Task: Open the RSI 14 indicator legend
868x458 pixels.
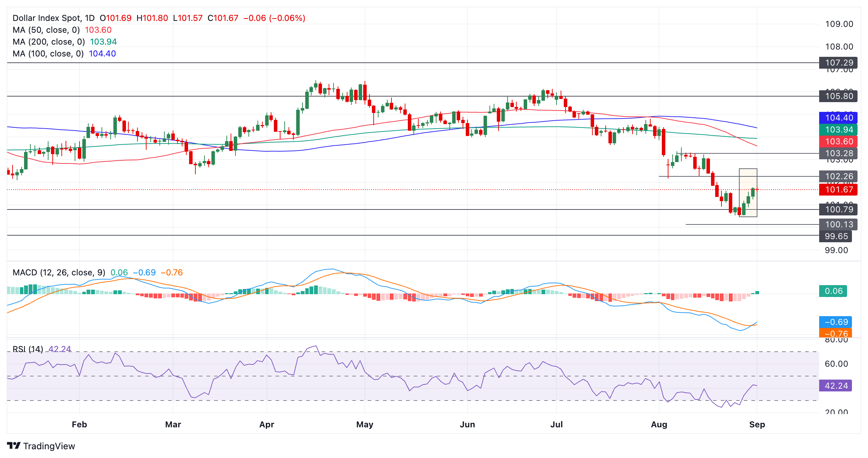Action: [x=42, y=349]
